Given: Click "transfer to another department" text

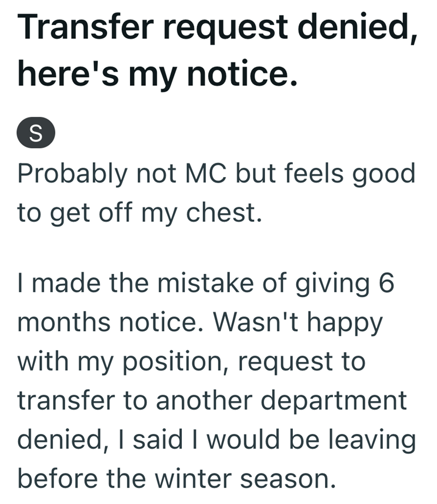Looking at the screenshot, I should [212, 400].
